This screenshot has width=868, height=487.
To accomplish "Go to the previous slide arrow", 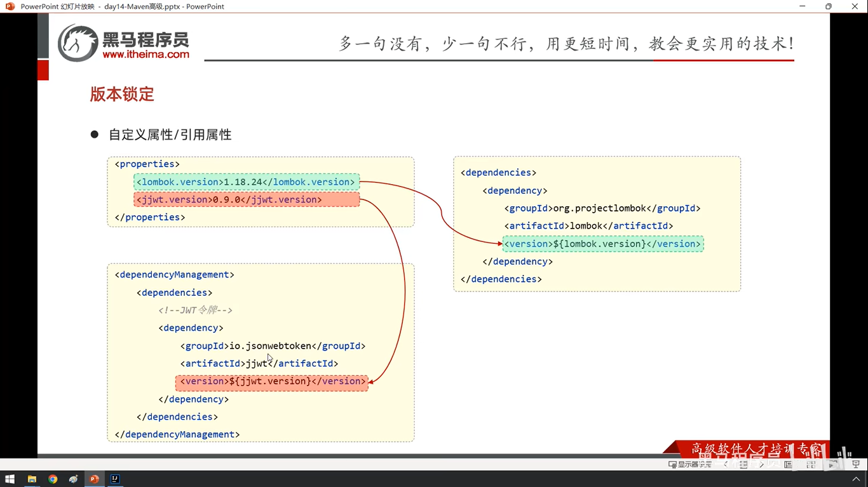I will (726, 464).
